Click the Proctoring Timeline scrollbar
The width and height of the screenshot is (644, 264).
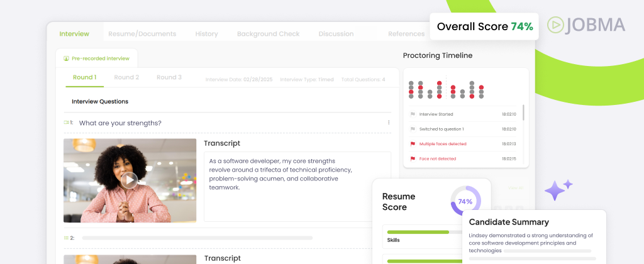click(523, 112)
